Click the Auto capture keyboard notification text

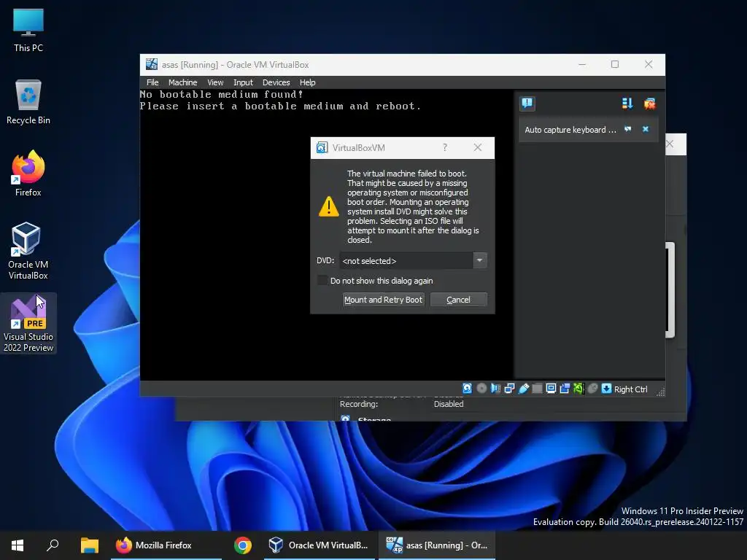(570, 130)
